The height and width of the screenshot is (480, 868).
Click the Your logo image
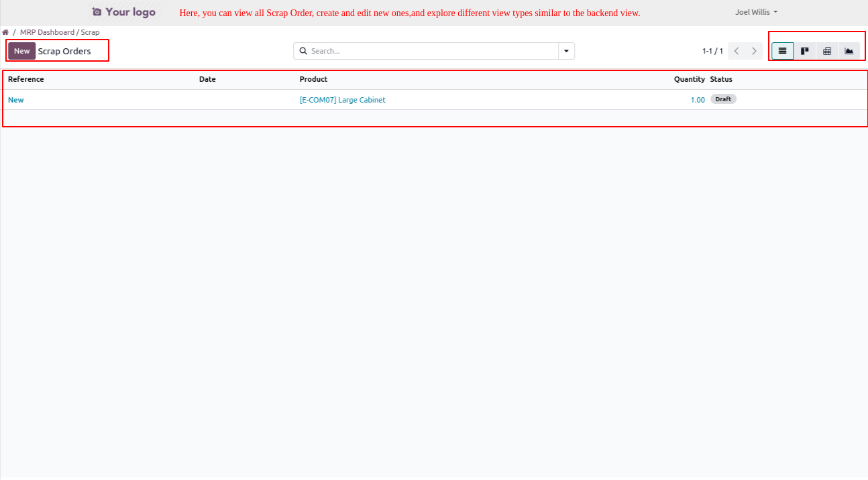click(x=123, y=12)
